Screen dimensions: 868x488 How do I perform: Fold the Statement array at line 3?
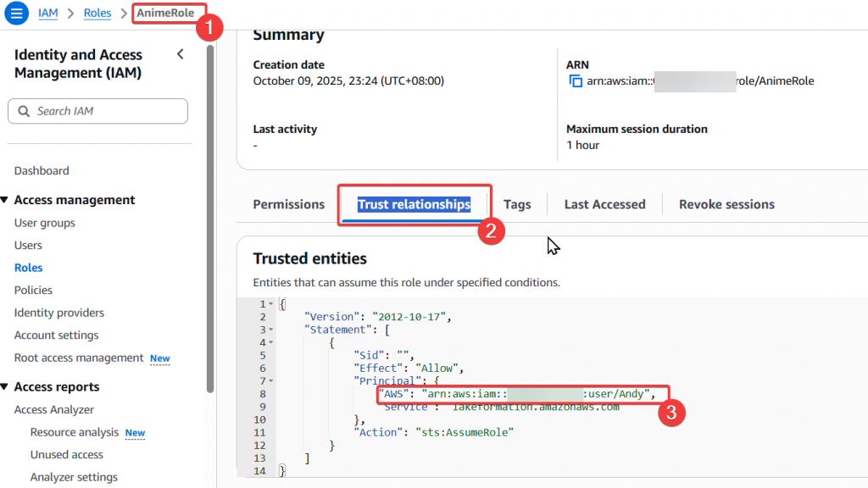(270, 330)
